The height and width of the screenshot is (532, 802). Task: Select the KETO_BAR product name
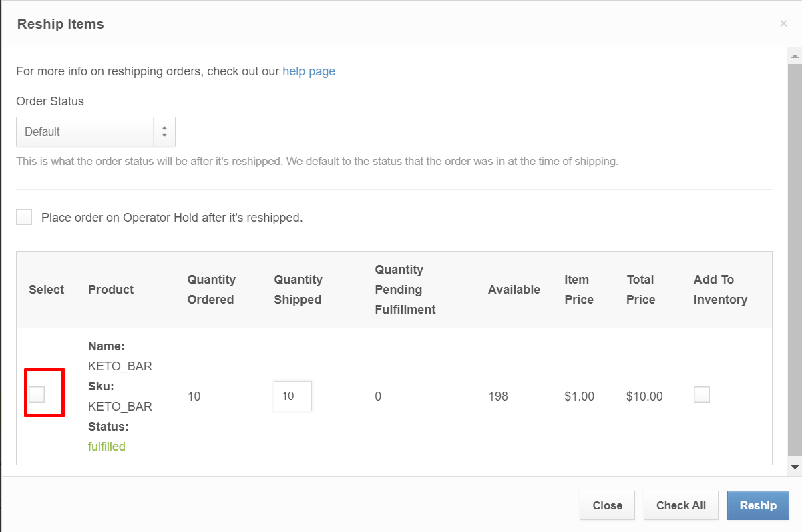(x=120, y=366)
